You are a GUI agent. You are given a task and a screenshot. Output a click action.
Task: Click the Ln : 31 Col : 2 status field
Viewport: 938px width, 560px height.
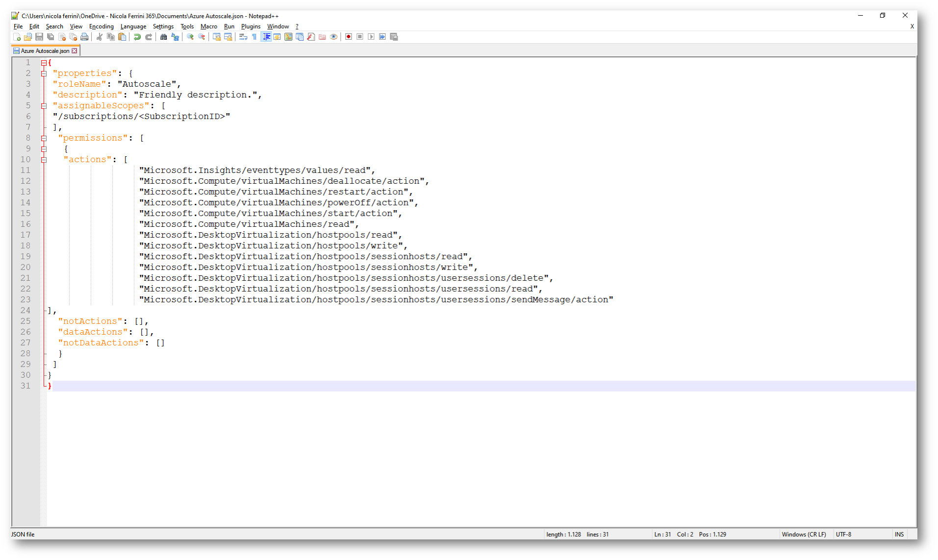(x=674, y=535)
